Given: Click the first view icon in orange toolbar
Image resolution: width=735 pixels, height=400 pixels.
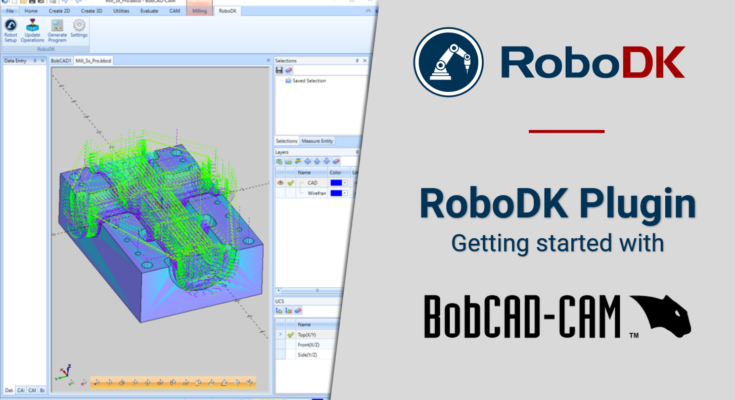Looking at the screenshot, I should [99, 381].
